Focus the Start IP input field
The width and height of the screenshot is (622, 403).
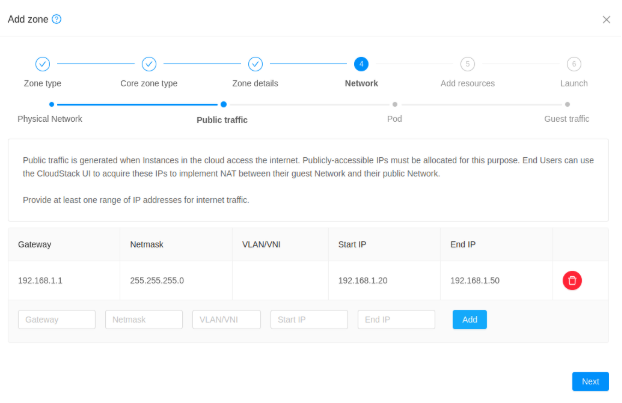point(309,319)
